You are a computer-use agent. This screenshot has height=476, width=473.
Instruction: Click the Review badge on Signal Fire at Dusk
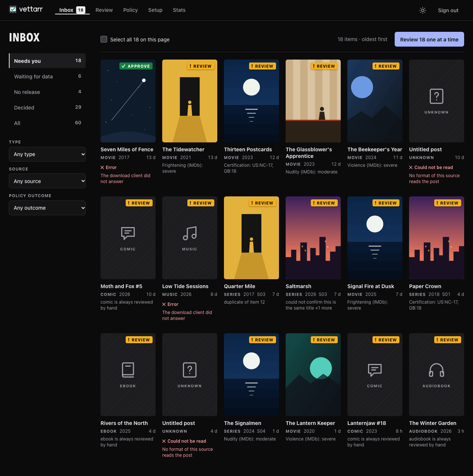click(x=386, y=203)
